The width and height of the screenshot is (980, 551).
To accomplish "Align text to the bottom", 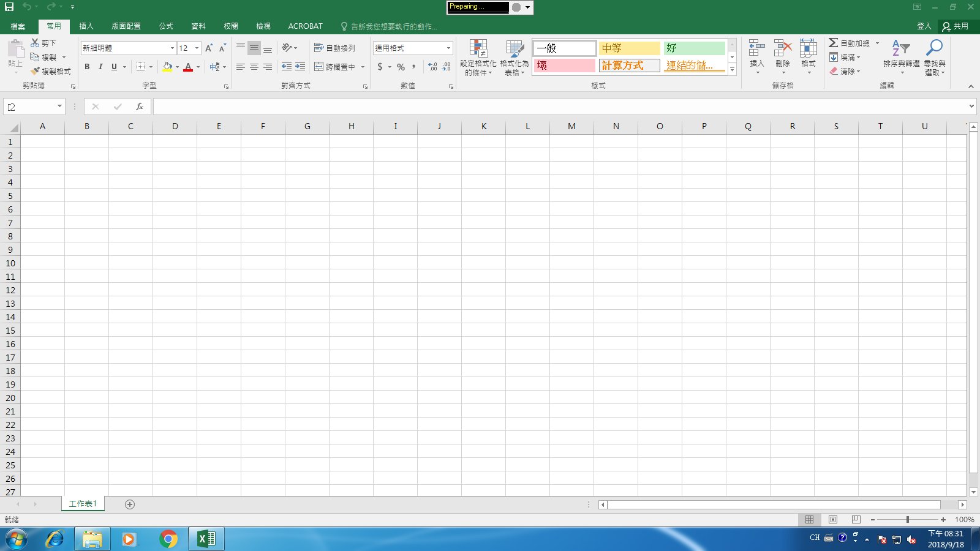I will (x=268, y=48).
